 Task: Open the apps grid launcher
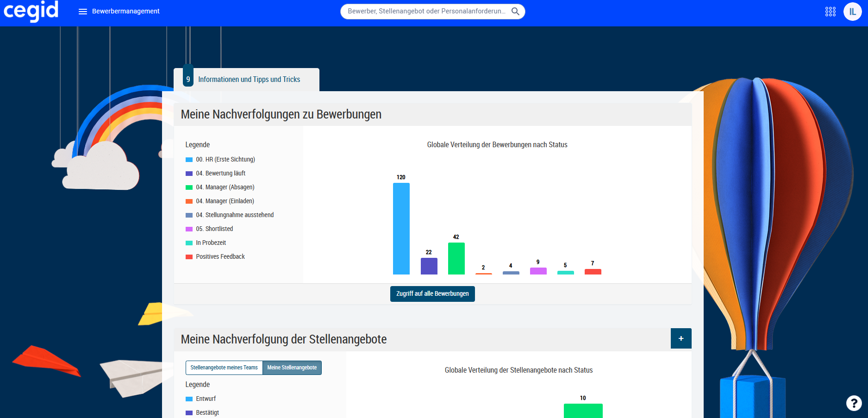pyautogui.click(x=831, y=12)
